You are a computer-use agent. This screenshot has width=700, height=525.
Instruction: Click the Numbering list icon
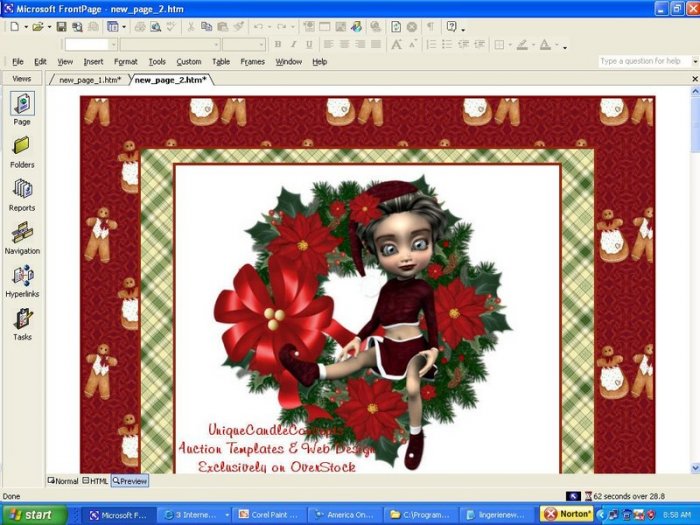431,44
